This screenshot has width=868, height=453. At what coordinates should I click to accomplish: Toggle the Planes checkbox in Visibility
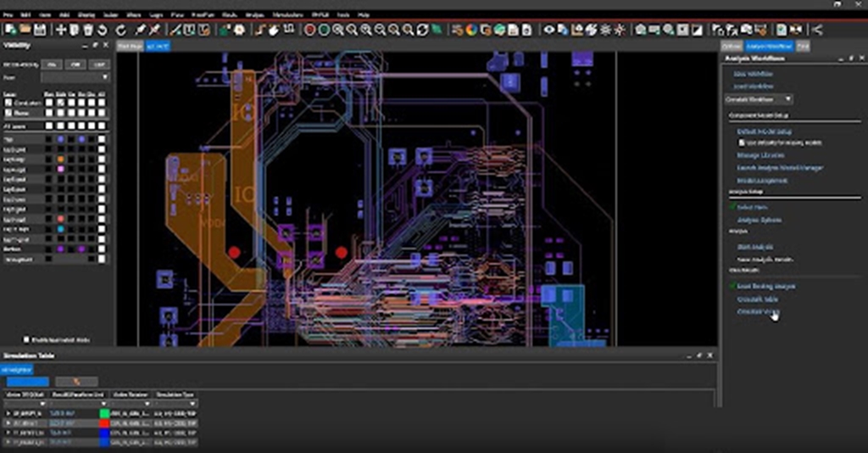(x=8, y=113)
